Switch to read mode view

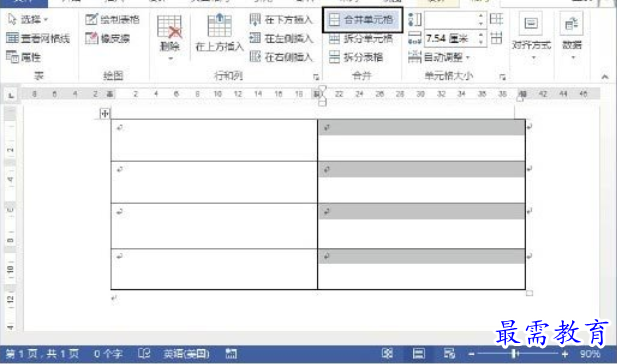(387, 354)
